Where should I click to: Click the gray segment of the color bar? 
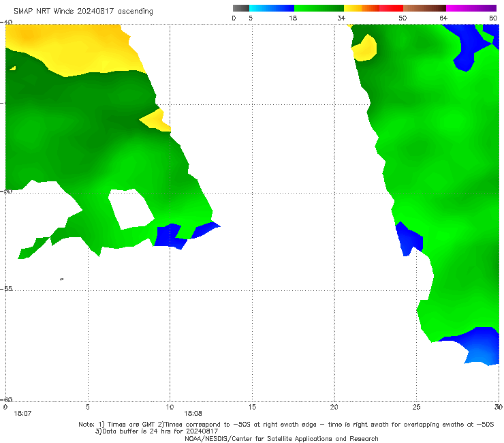pos(241,8)
